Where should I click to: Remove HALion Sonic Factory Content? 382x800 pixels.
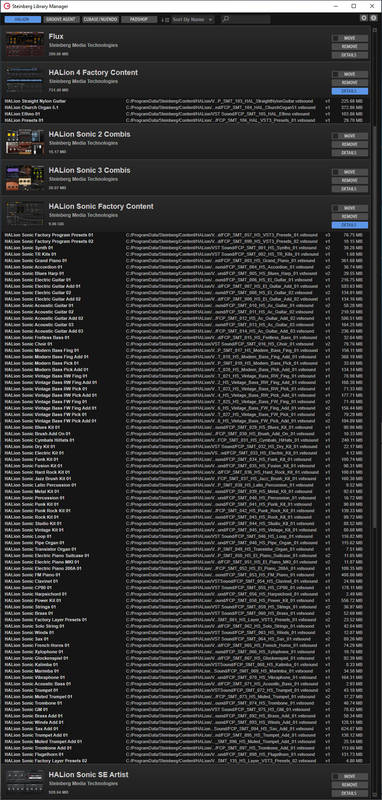(x=350, y=216)
